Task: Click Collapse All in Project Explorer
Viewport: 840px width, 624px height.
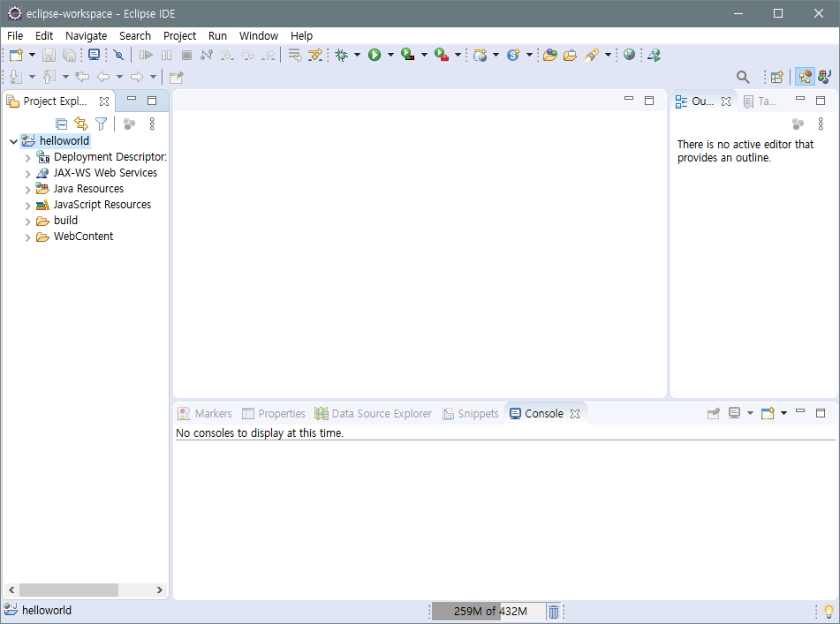Action: click(x=62, y=124)
